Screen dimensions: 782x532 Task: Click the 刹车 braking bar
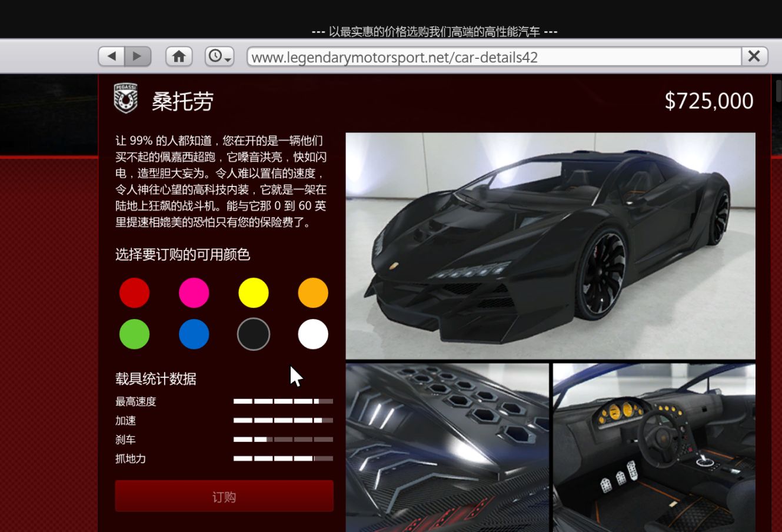(283, 439)
